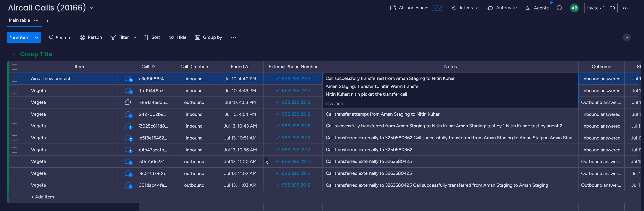Check the Vegeta row ending Jul 13, 10:56 AM

point(14,150)
